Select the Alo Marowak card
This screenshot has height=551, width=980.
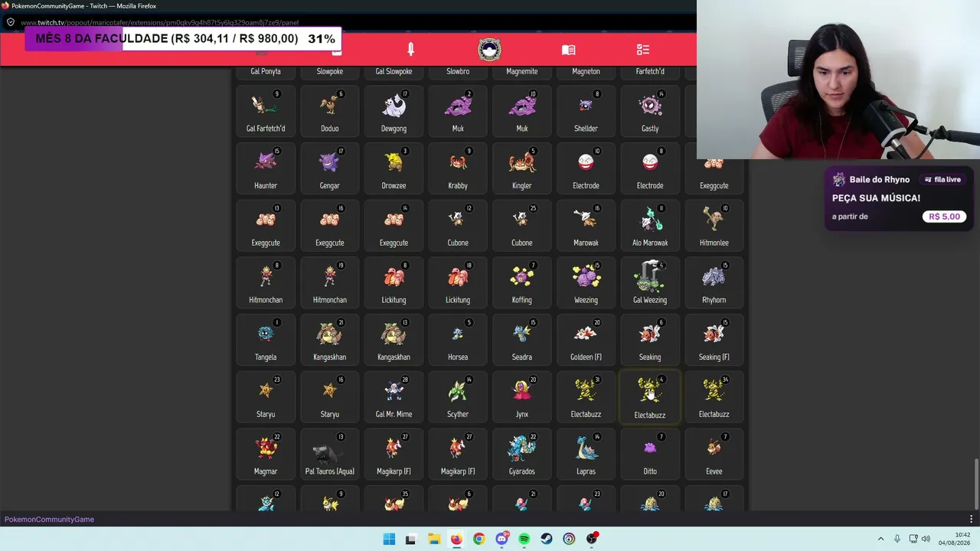tap(650, 225)
